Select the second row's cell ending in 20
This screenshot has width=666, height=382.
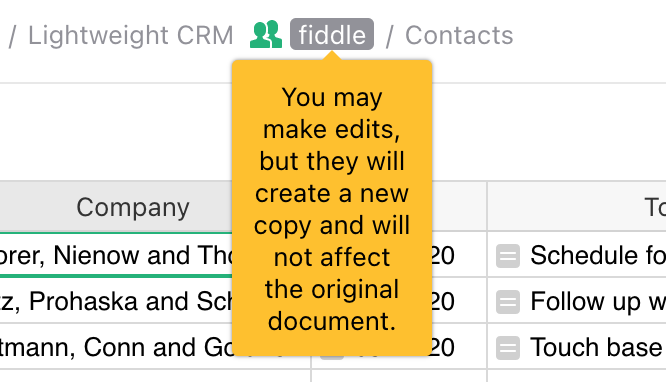click(x=460, y=301)
